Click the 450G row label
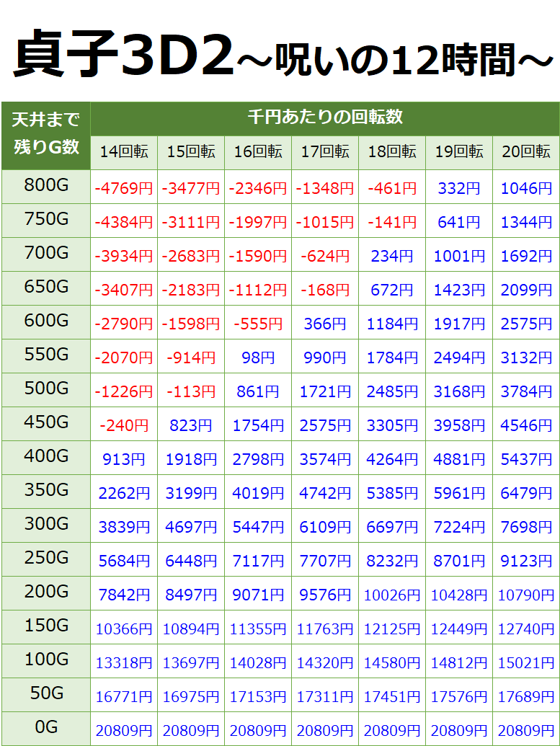 pyautogui.click(x=45, y=424)
